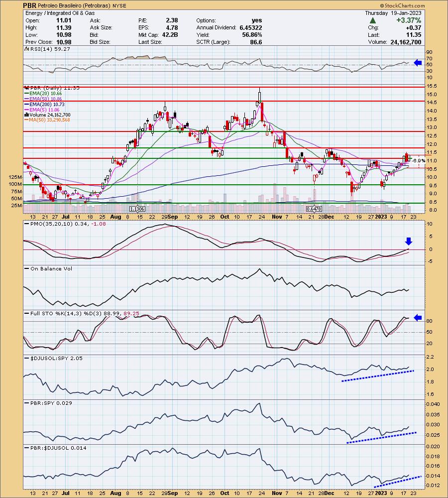Click the 15.5 price axis label

(x=433, y=86)
